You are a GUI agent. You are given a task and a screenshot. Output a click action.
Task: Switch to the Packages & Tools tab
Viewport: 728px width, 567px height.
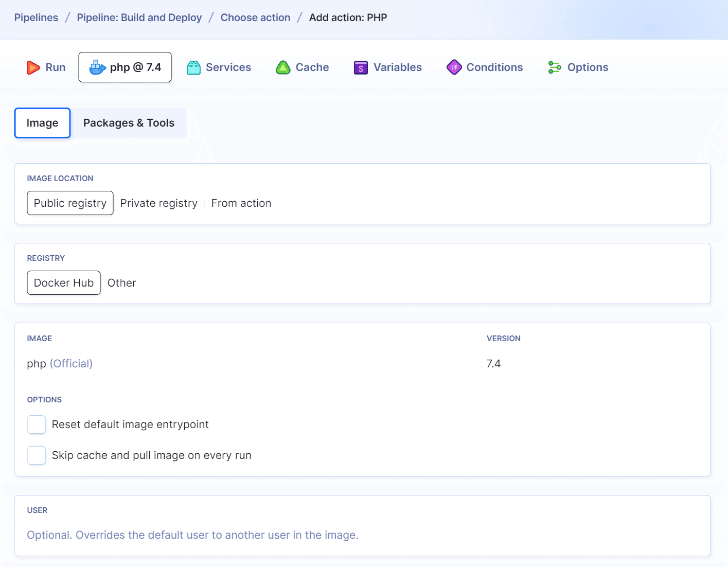129,122
